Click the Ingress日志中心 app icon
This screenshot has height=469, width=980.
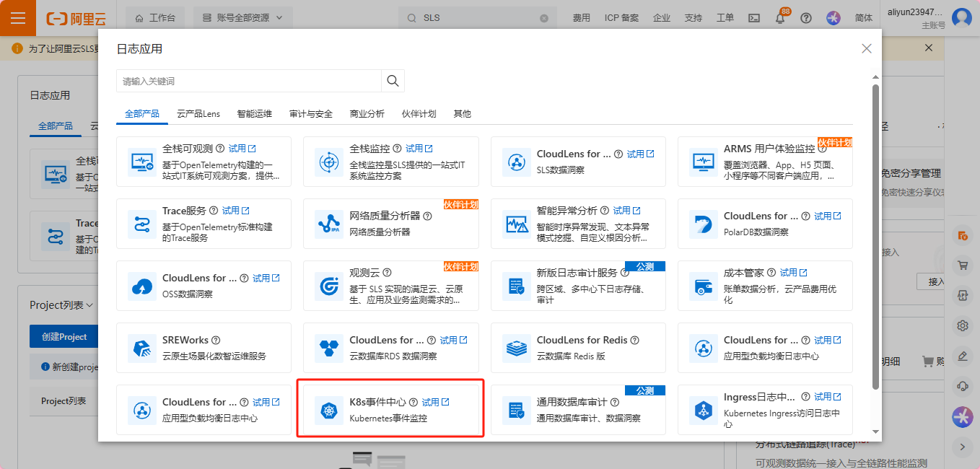tap(703, 410)
